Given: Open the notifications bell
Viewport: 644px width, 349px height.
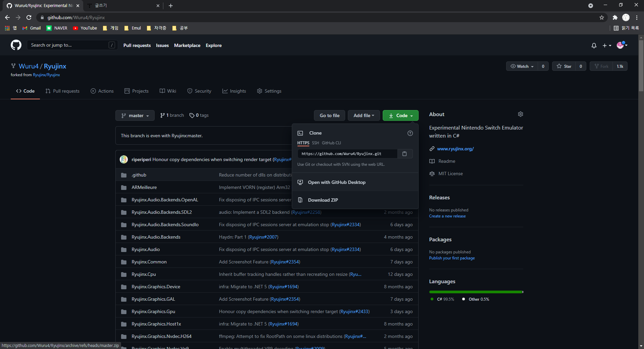Looking at the screenshot, I should click(x=594, y=45).
